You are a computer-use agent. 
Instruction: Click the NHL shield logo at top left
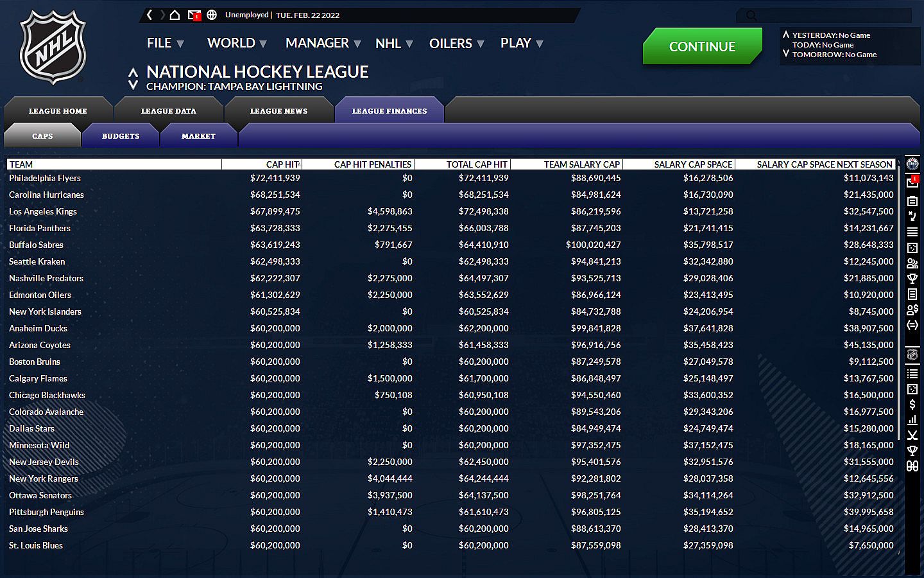point(53,48)
